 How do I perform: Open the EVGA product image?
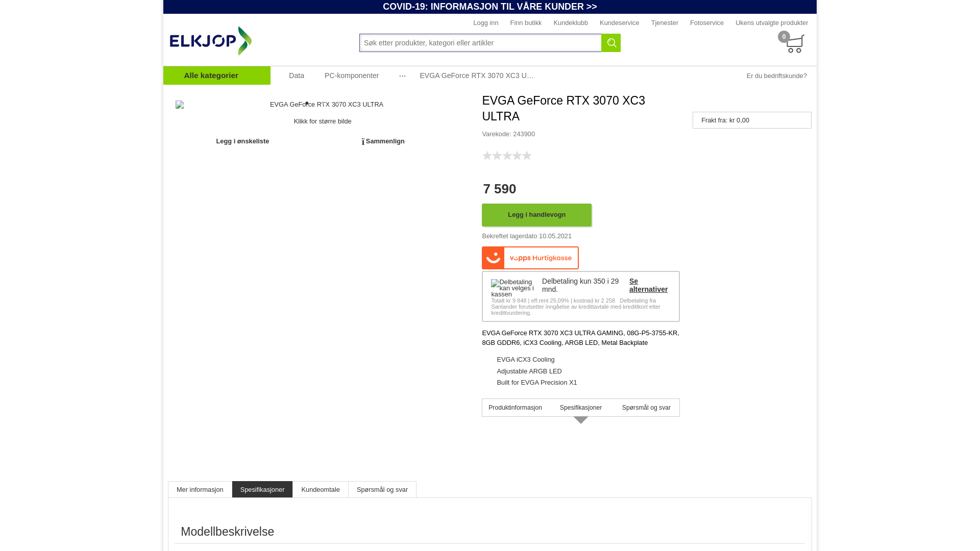click(x=323, y=105)
